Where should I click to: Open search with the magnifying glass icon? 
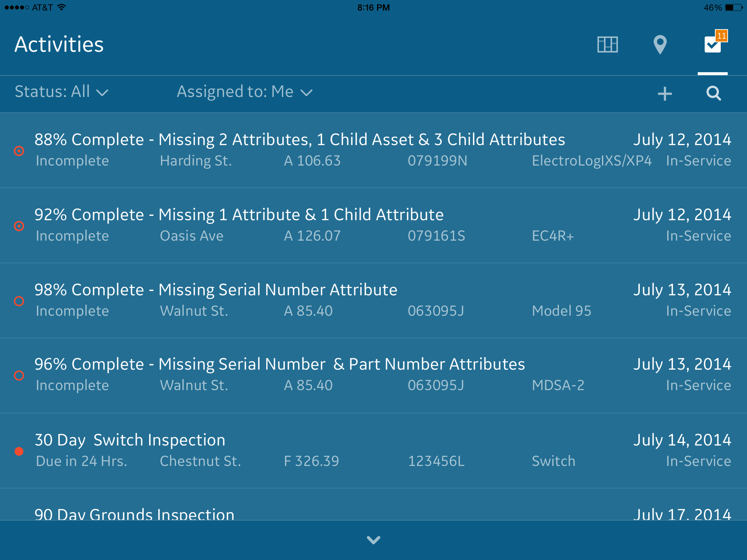[713, 93]
